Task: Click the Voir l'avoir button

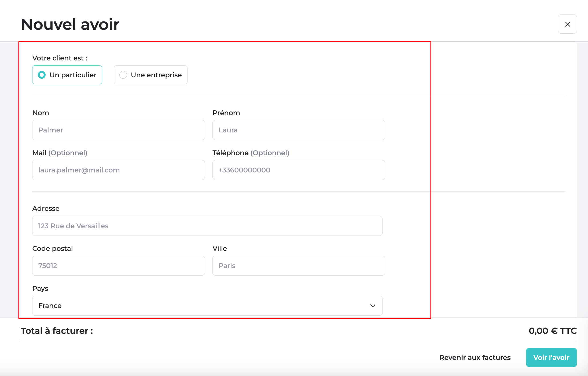Action: coord(551,357)
